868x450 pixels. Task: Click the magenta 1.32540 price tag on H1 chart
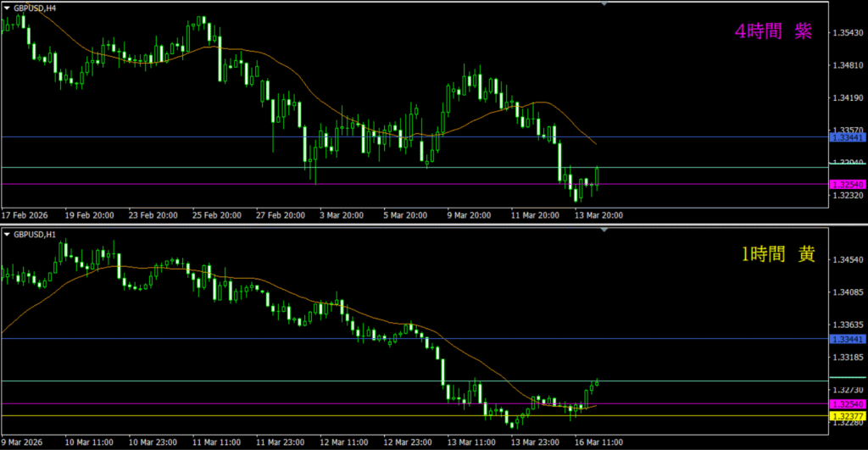848,404
